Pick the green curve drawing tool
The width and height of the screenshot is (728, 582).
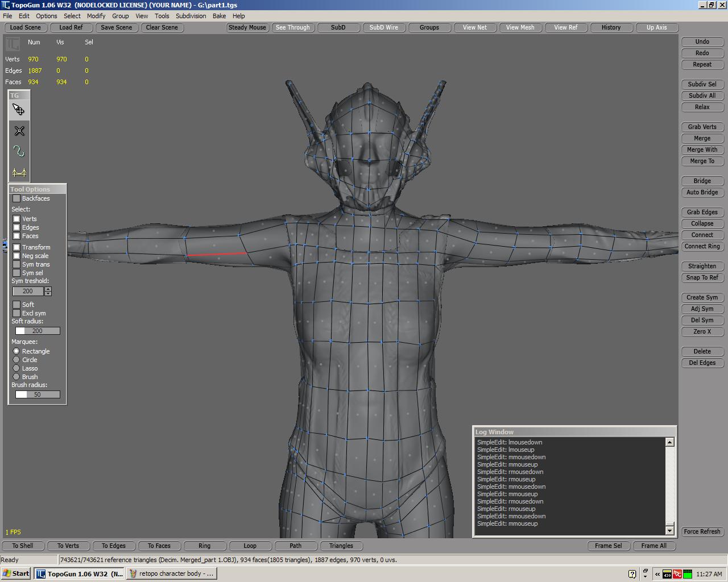pos(19,151)
